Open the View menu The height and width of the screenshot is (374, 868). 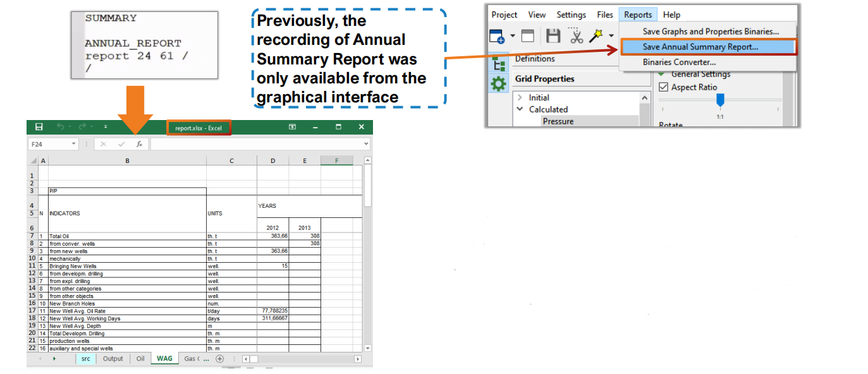537,15
